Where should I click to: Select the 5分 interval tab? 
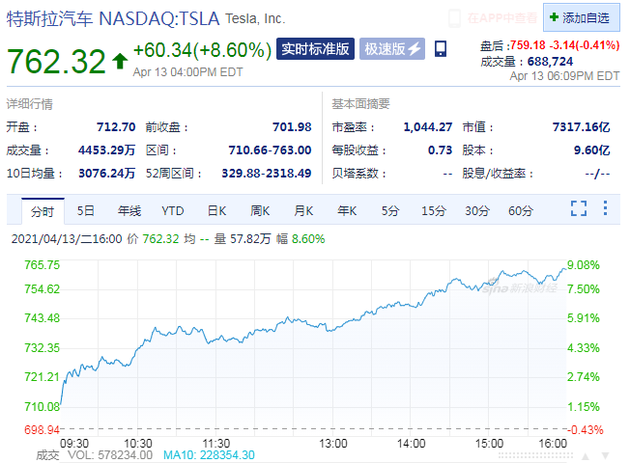[x=390, y=211]
